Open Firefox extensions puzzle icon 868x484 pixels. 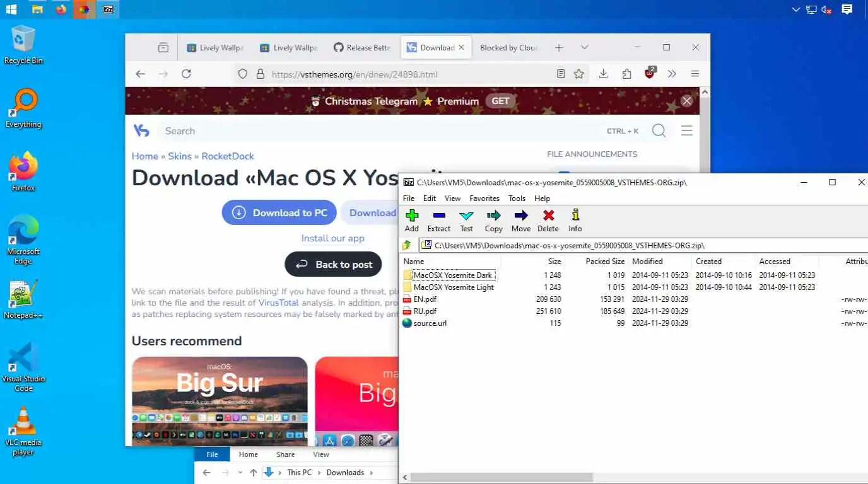(x=626, y=74)
